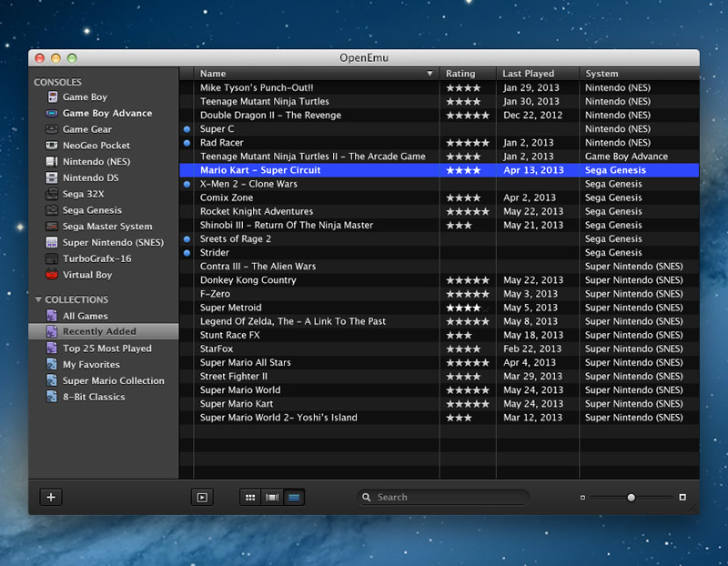Select the StarFox game
The width and height of the screenshot is (728, 566).
[x=217, y=349]
